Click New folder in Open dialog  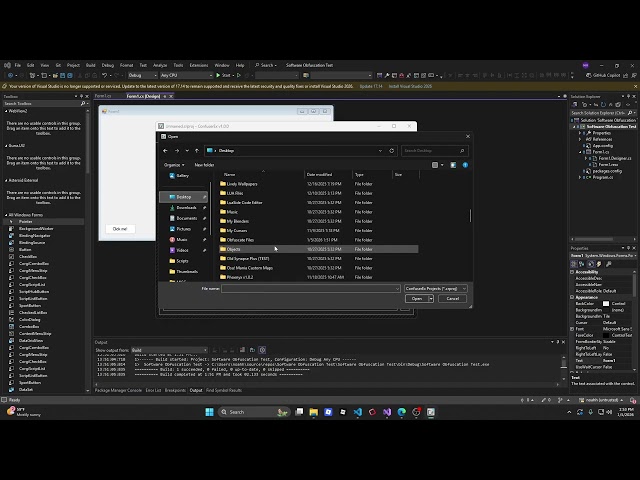[204, 165]
